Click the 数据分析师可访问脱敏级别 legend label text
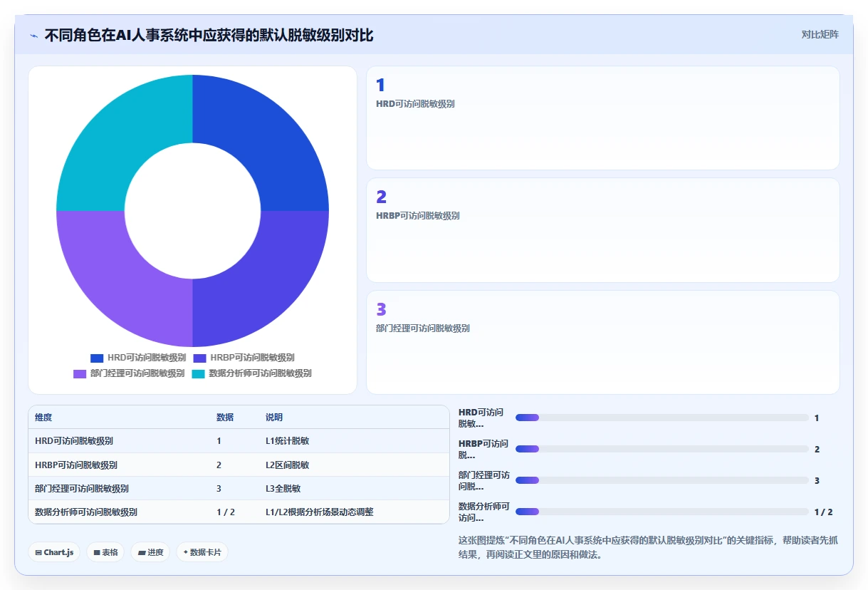This screenshot has width=868, height=590. [260, 373]
